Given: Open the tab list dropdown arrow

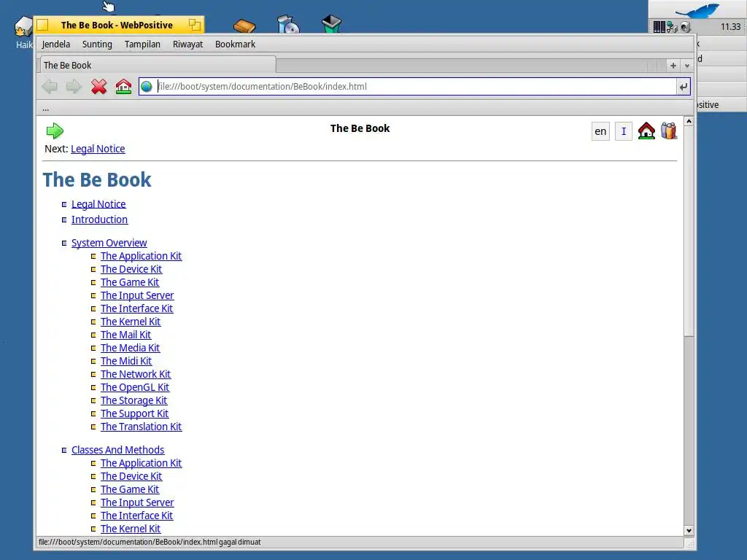Looking at the screenshot, I should (x=687, y=66).
